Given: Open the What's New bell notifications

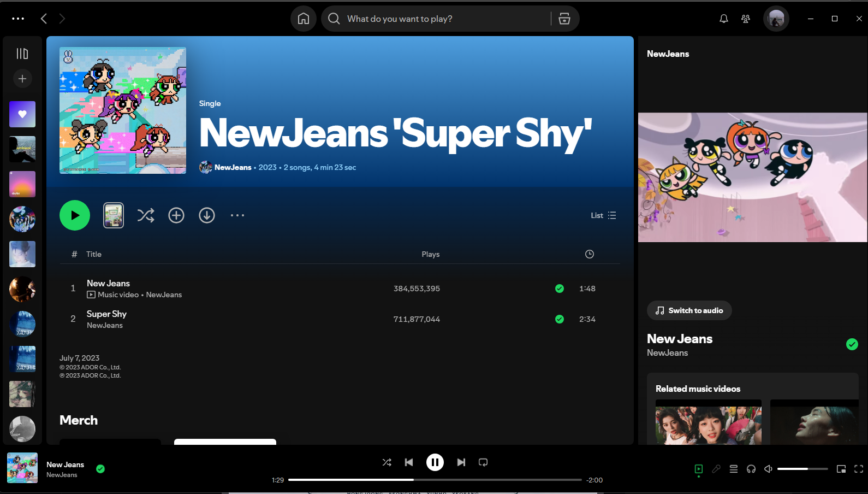Looking at the screenshot, I should [x=724, y=19].
